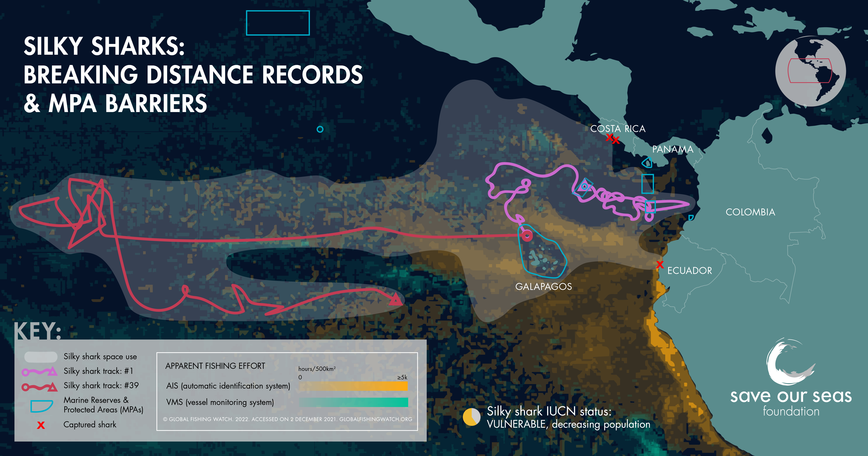Click the green VMS fishing effort gradient bar
Viewport: 868px width, 456px height.
[x=353, y=402]
